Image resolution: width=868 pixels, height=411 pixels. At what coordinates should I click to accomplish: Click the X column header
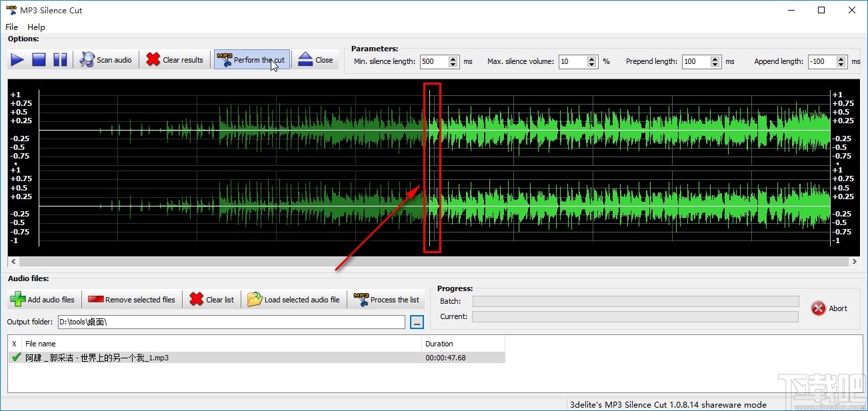[x=15, y=344]
